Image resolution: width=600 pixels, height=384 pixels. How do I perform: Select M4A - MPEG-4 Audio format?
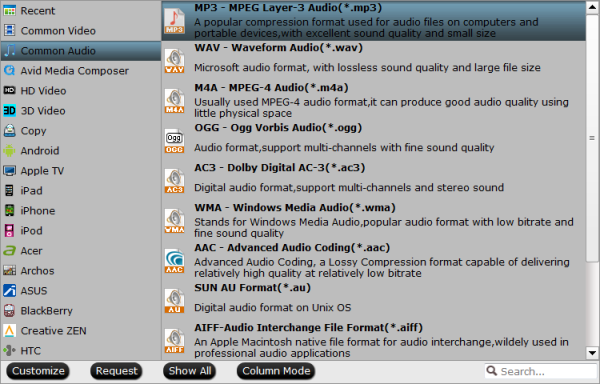tap(374, 101)
